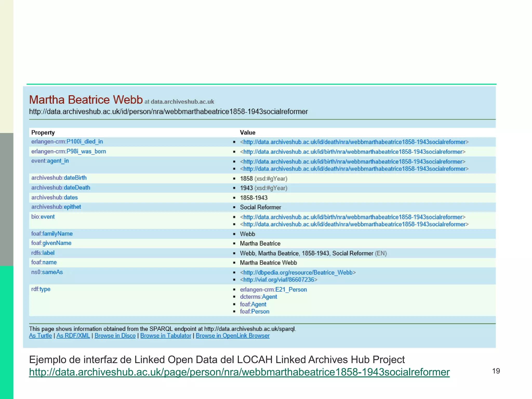The width and height of the screenshot is (532, 399).
Task: Click Browse in OpenLink Browser link
Action: tap(233, 336)
